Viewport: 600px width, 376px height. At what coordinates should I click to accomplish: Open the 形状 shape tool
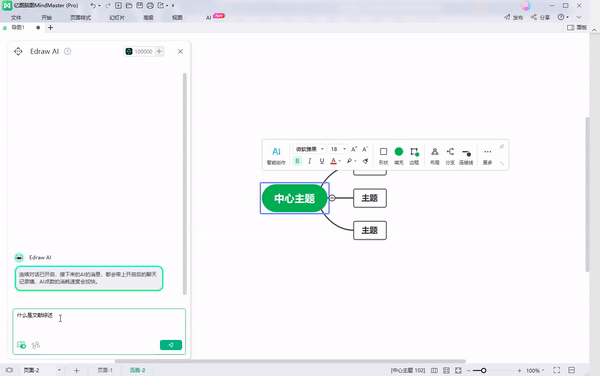click(x=383, y=155)
